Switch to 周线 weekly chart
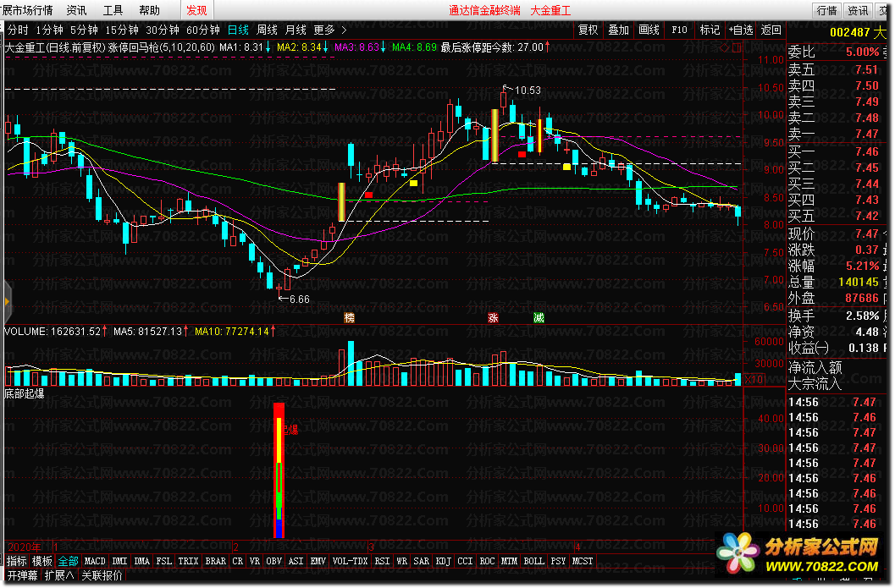 point(267,30)
